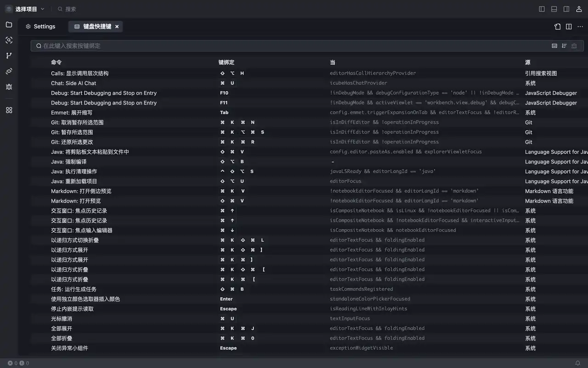Click the eye preview icon in sidebar
Screen dimensions: 588x368
click(x=9, y=71)
